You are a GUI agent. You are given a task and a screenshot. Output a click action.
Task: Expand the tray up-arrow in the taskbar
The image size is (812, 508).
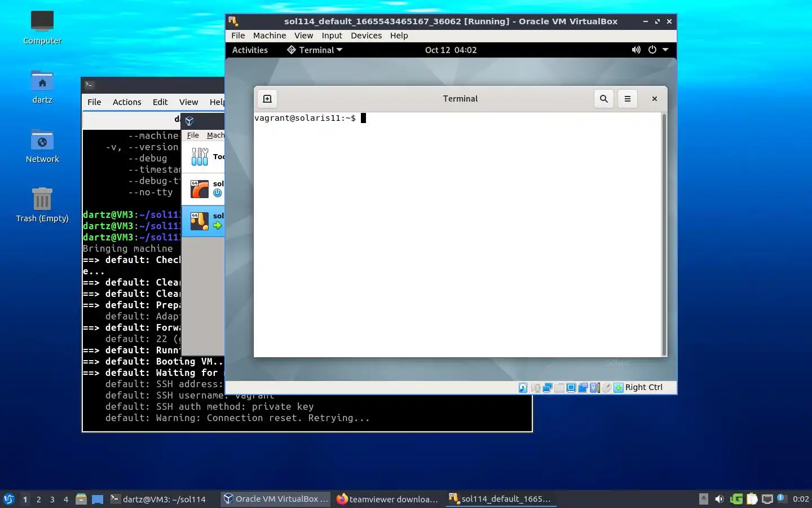703,499
